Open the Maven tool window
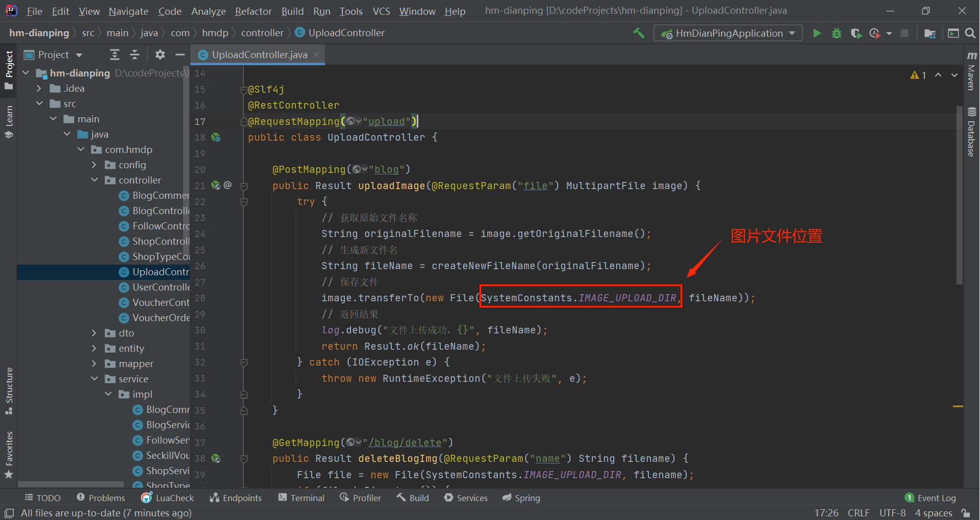 (971, 70)
